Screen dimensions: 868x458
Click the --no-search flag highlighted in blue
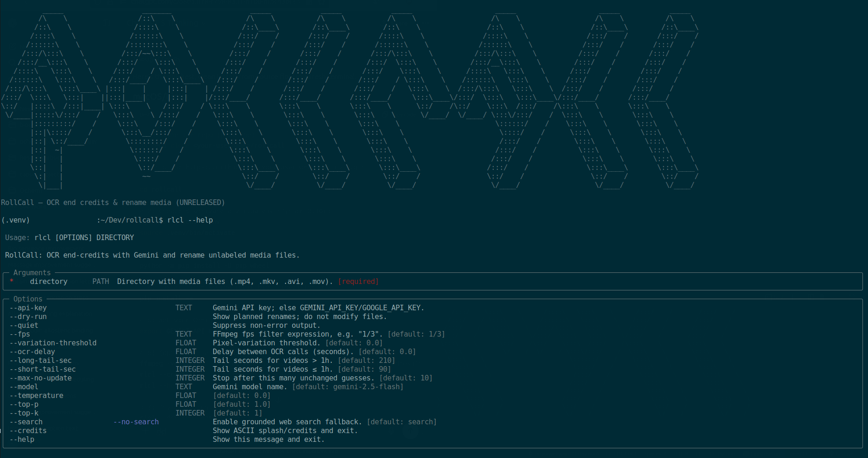136,422
